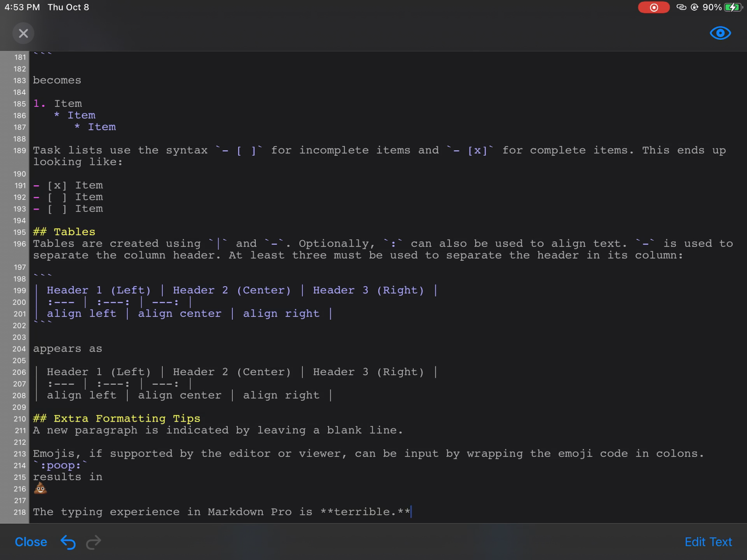The height and width of the screenshot is (560, 747).
Task: Tap line number 195 in gutter
Action: pos(20,232)
